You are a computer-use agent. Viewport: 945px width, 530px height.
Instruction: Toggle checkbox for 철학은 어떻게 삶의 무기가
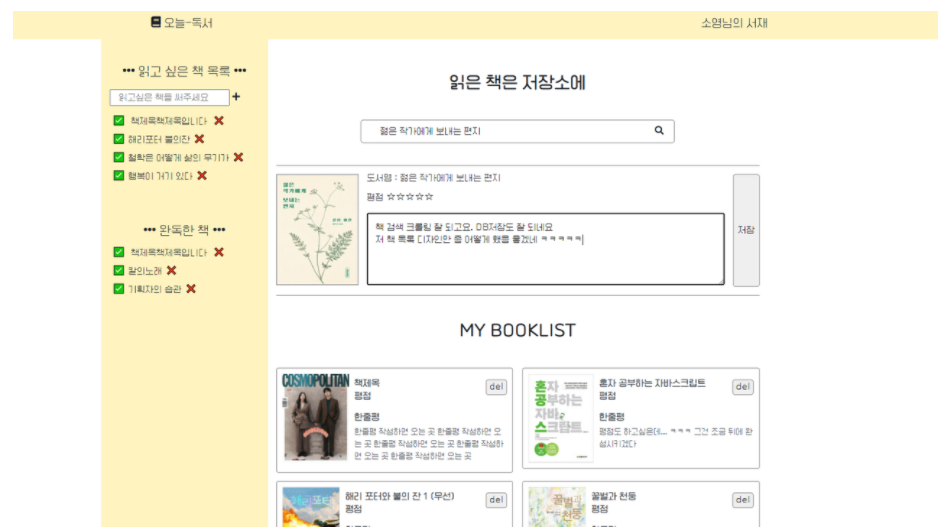click(119, 157)
